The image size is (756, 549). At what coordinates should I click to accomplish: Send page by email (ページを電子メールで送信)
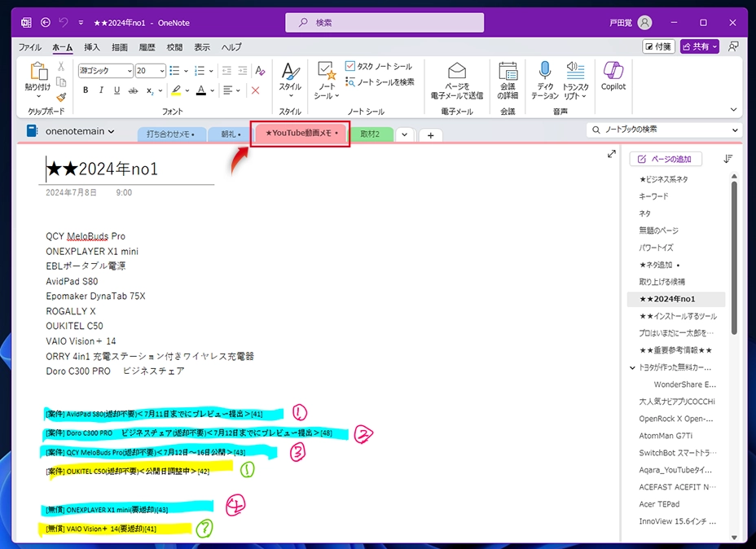[x=456, y=81]
